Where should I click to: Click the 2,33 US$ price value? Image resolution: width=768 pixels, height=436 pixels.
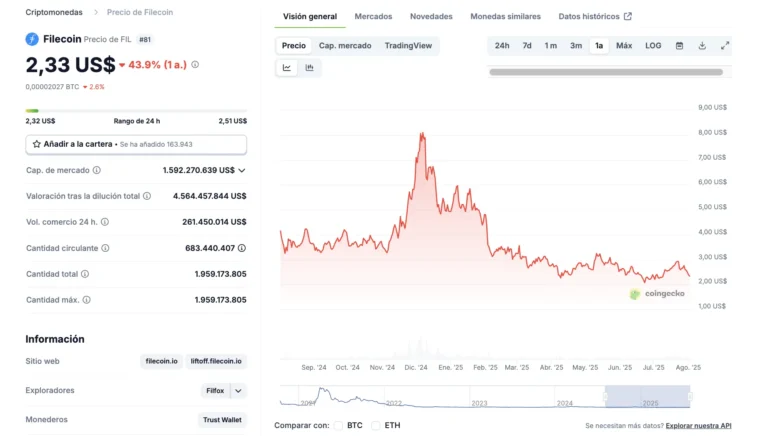pos(70,65)
